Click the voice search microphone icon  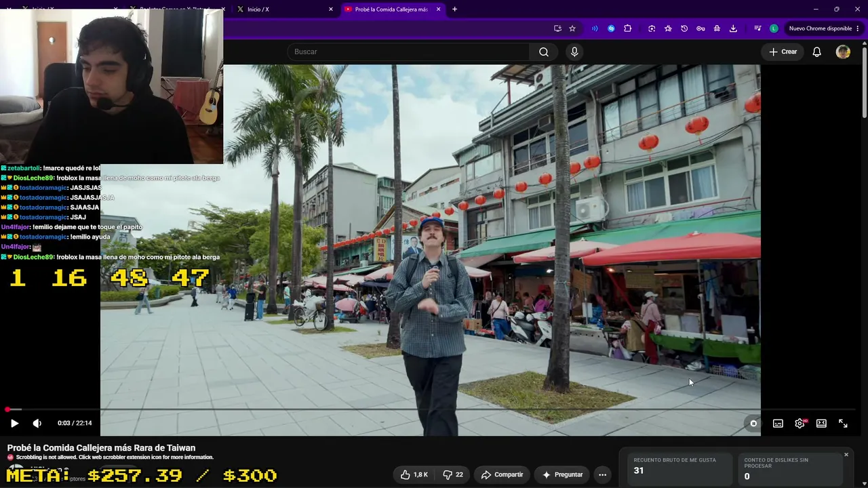[x=574, y=52]
